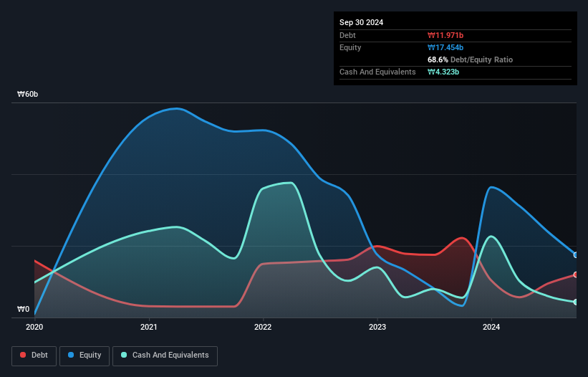Select the Equity end-point marker on chart
The height and width of the screenshot is (377, 588).
coord(576,255)
